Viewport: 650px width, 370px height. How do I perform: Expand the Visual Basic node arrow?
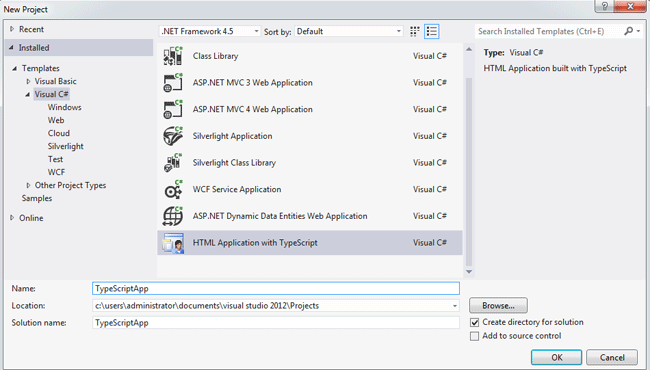click(28, 81)
